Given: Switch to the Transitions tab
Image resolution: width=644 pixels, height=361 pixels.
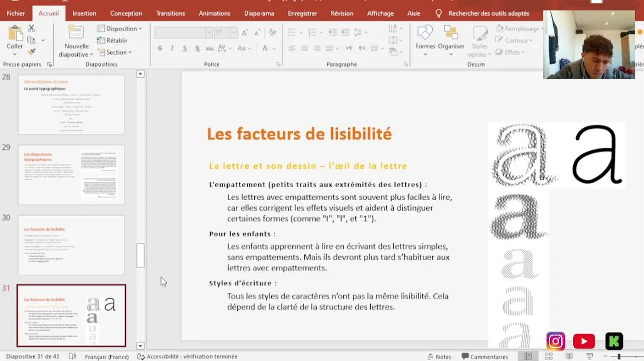Looking at the screenshot, I should pyautogui.click(x=171, y=14).
